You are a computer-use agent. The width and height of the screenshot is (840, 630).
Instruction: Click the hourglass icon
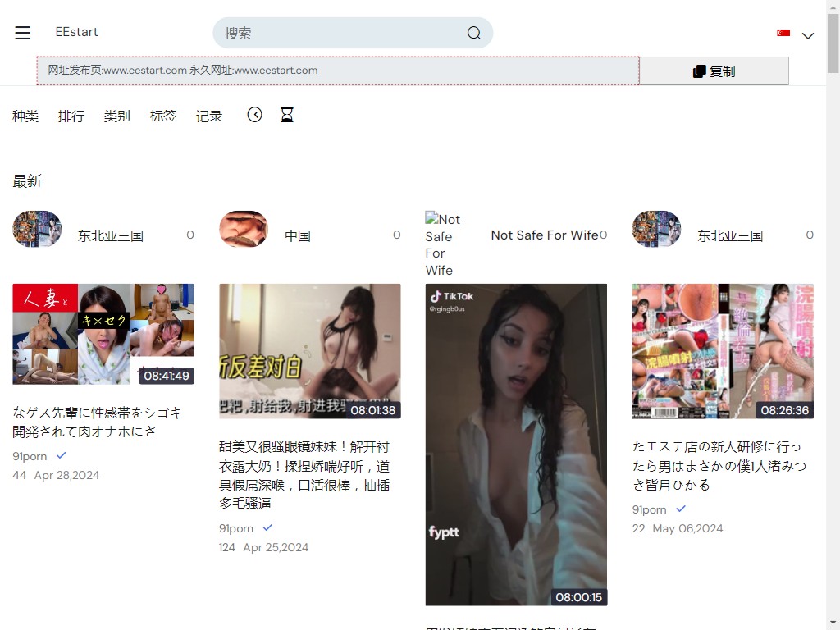287,114
